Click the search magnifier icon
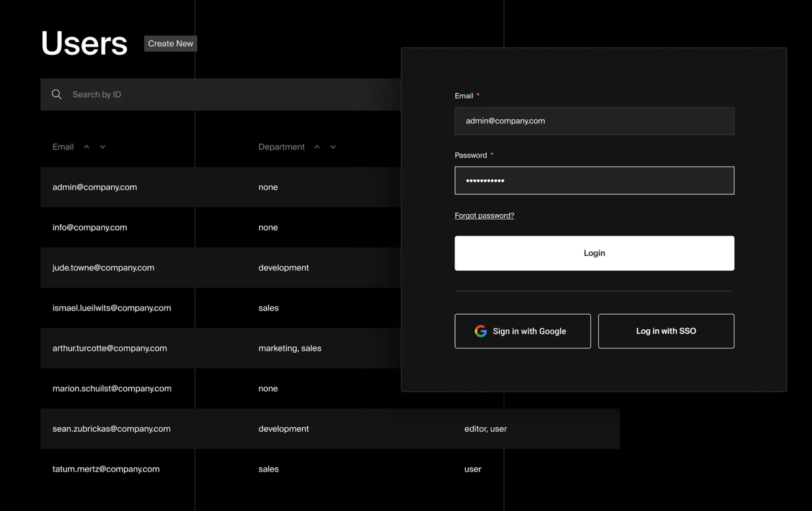This screenshot has width=812, height=511. pyautogui.click(x=57, y=94)
